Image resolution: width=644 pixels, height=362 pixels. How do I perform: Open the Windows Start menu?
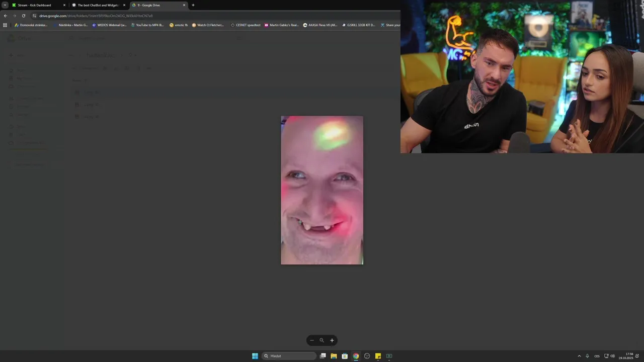(x=255, y=356)
